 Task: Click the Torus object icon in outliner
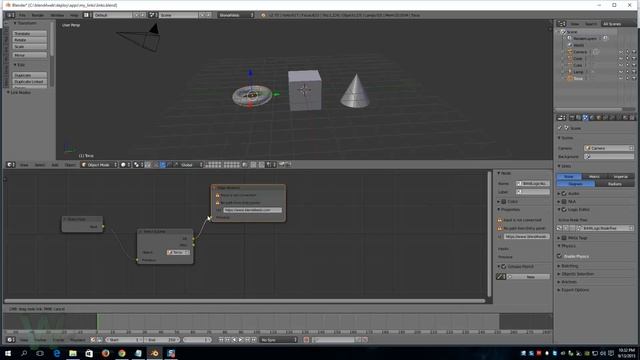click(570, 78)
